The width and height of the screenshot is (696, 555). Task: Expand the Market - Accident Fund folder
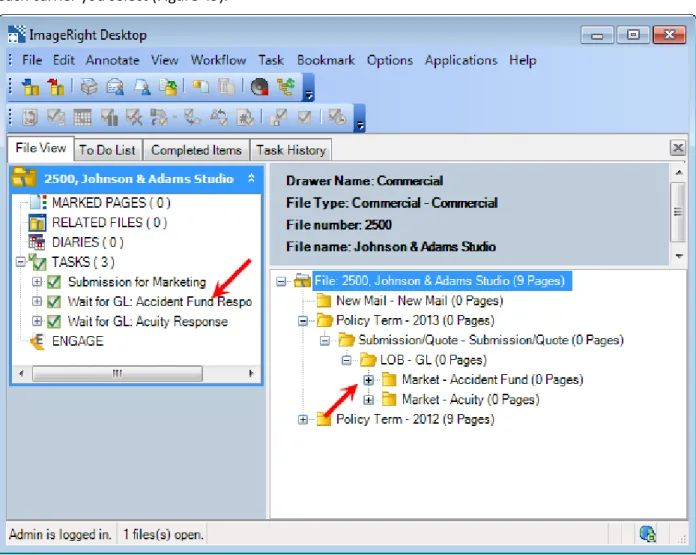click(x=368, y=380)
